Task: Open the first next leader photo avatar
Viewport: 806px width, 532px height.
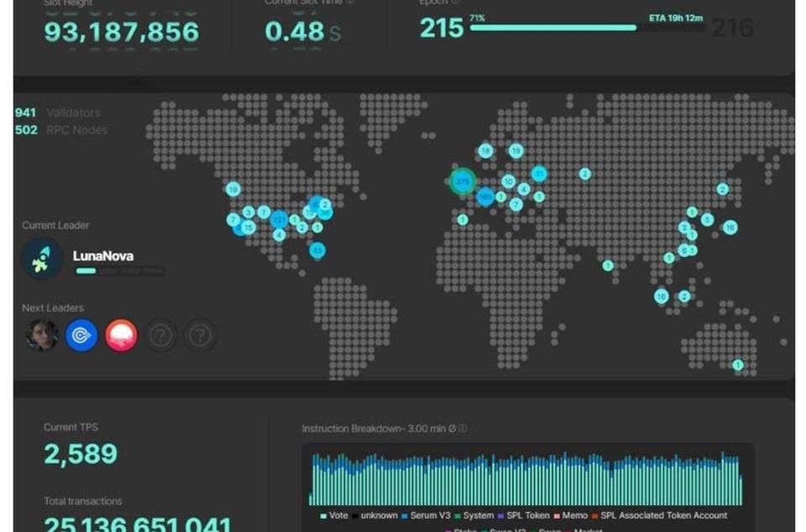Action: 42,336
